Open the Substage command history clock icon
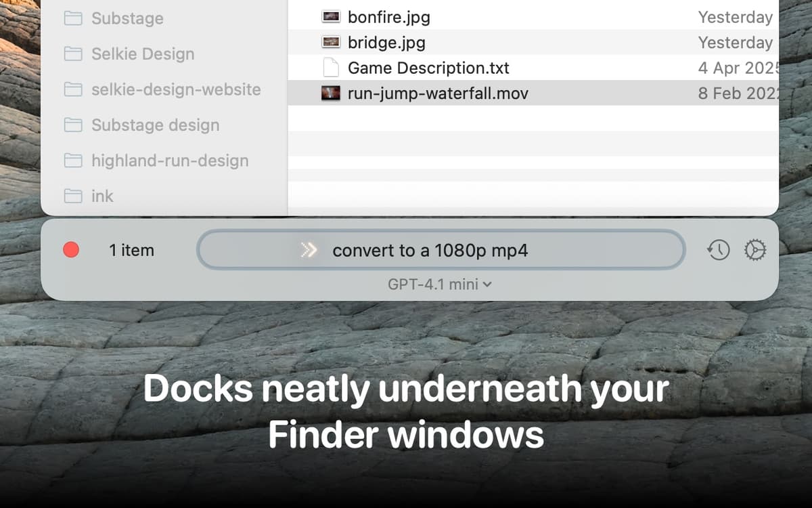 719,251
